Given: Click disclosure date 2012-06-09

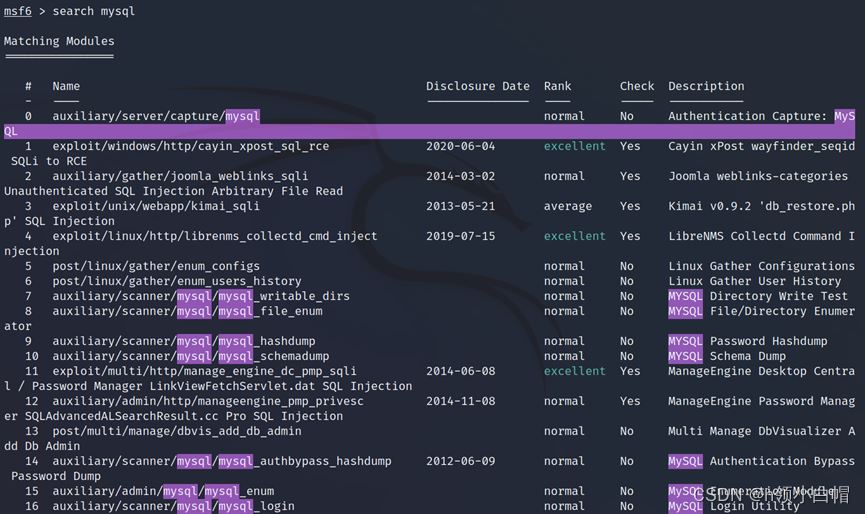Looking at the screenshot, I should point(461,461).
